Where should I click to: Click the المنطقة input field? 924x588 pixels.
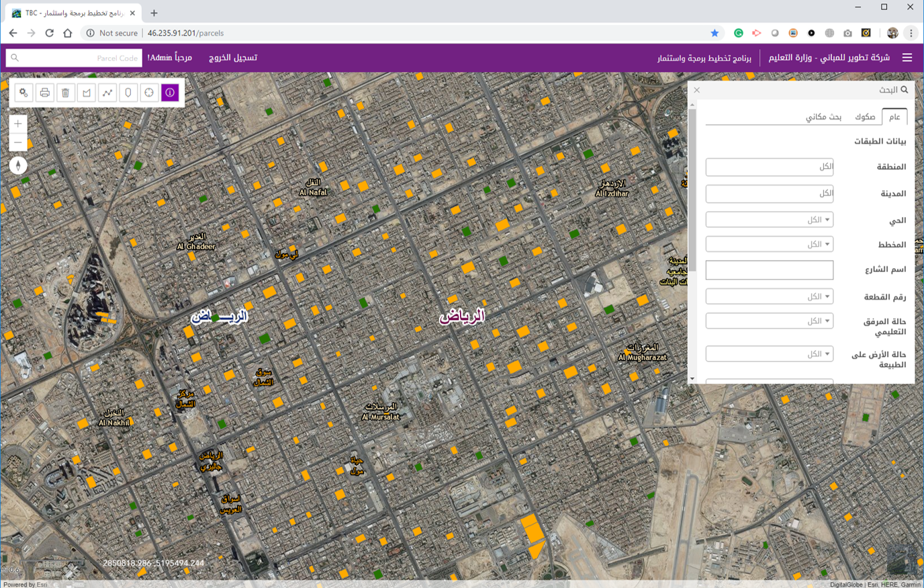click(x=770, y=167)
